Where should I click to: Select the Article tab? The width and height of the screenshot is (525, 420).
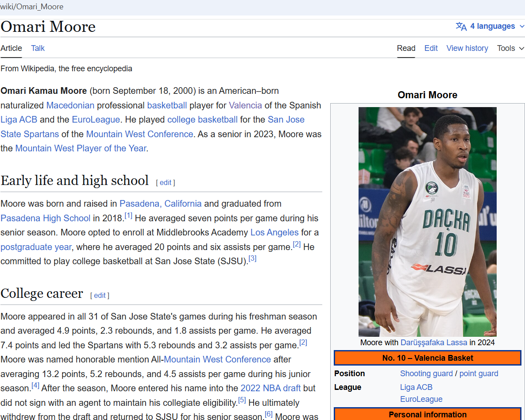[11, 48]
